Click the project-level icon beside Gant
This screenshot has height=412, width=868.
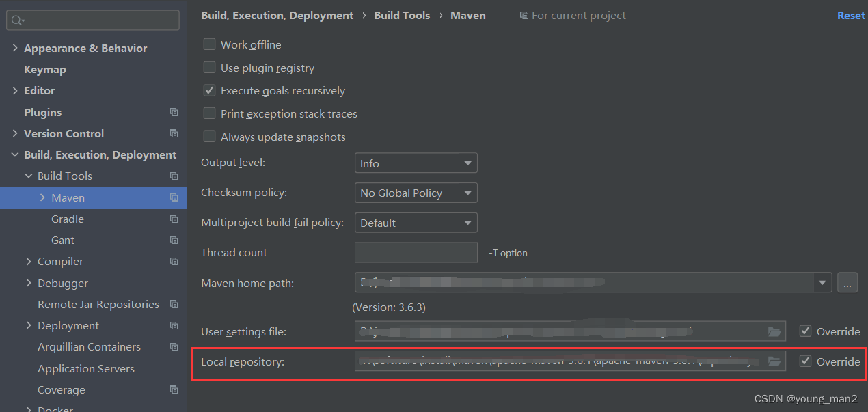174,240
